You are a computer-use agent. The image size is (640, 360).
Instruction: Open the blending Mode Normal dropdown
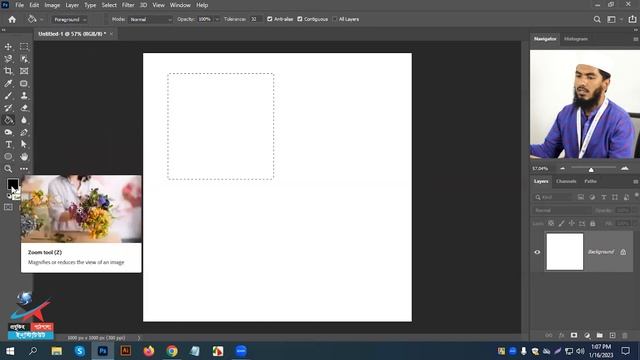click(150, 19)
